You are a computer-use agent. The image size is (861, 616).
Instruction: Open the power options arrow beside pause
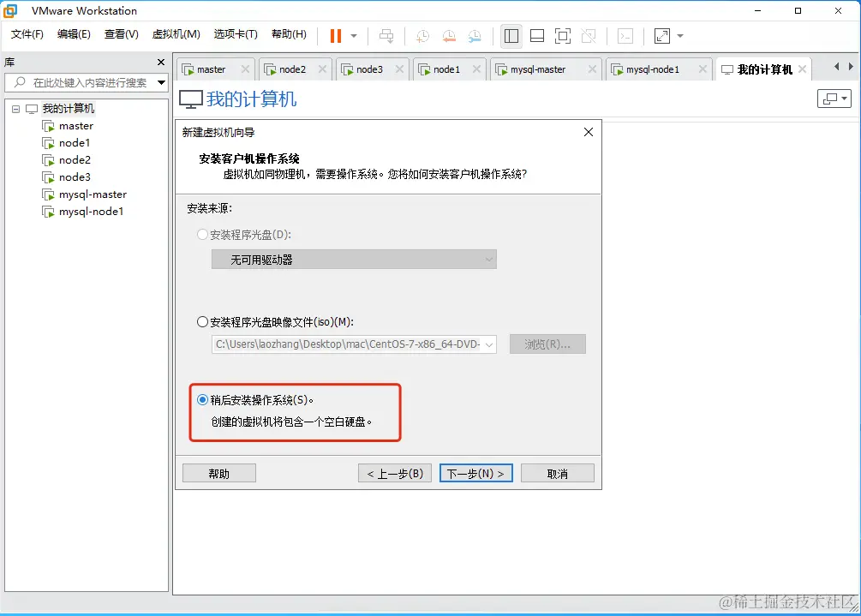pos(354,36)
